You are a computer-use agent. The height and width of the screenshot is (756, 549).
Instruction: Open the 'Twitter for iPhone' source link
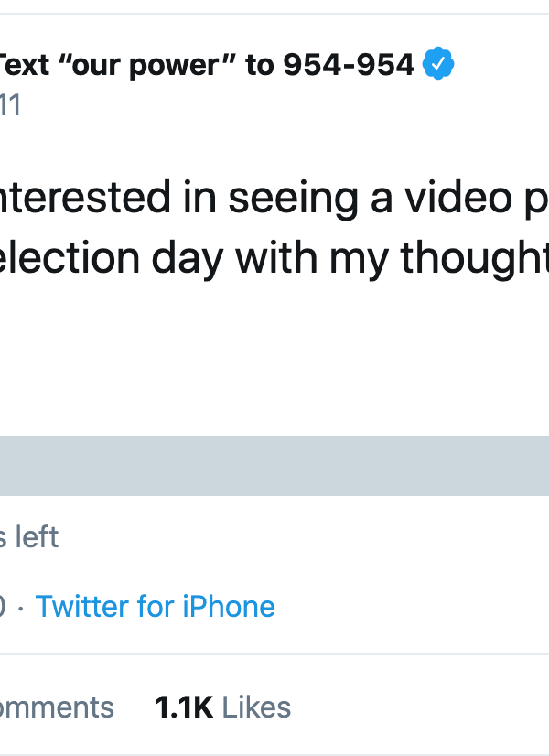click(x=155, y=606)
